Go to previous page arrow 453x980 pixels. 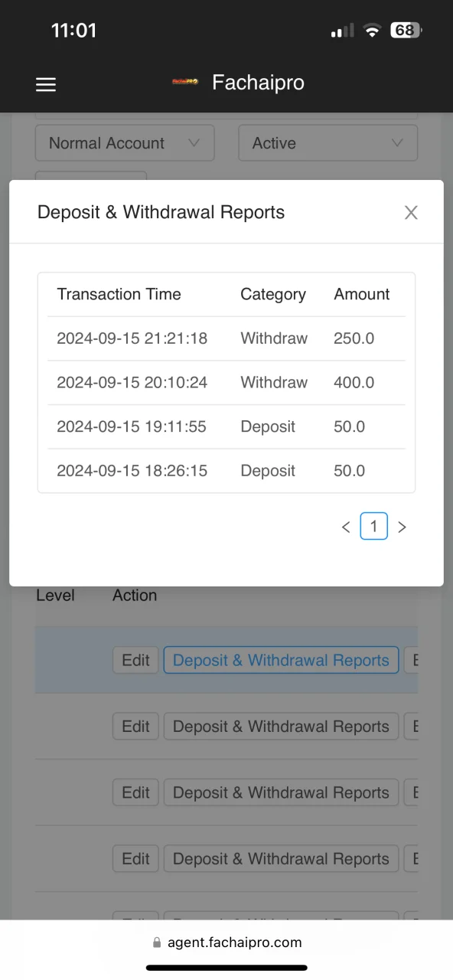tap(346, 527)
